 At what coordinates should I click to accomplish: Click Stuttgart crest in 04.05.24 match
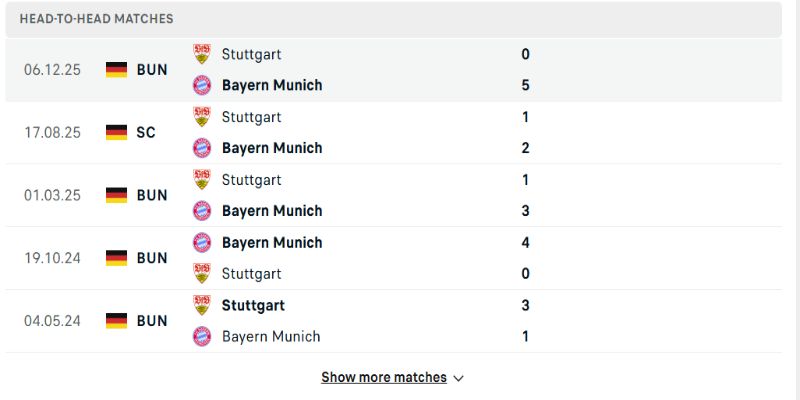click(202, 305)
